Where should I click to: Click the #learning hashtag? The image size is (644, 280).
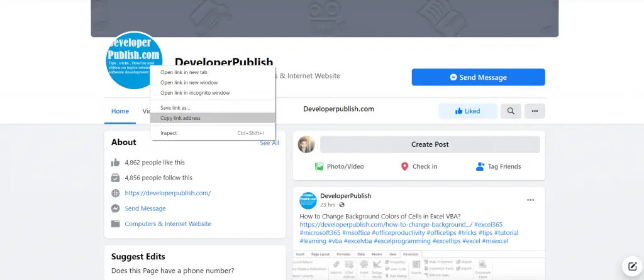pos(313,241)
